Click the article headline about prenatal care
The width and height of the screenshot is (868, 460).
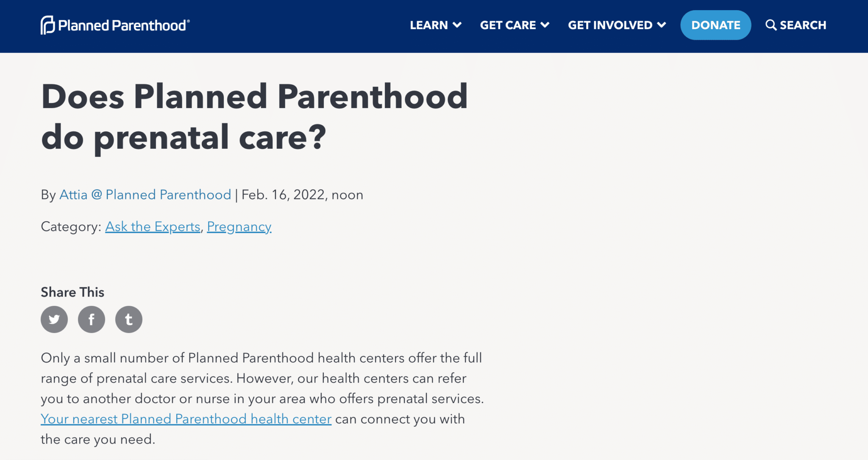point(254,116)
